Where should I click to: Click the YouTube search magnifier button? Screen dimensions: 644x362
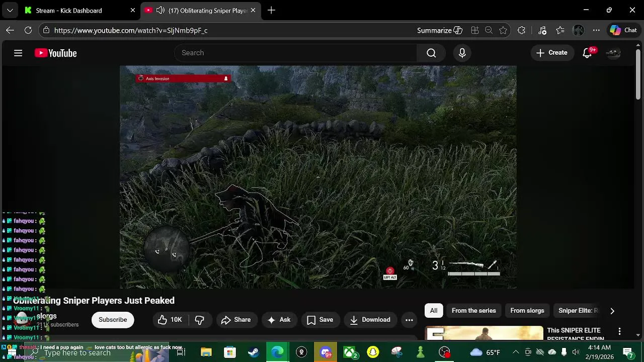(x=431, y=53)
